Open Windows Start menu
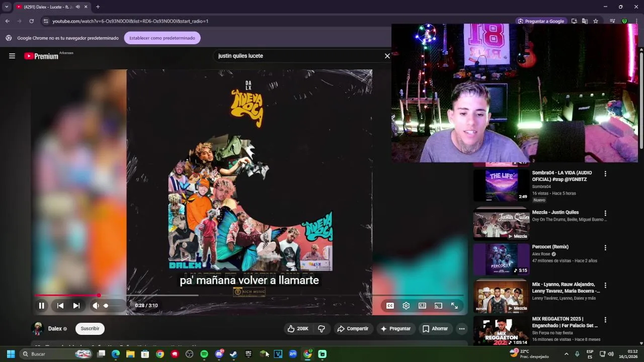The image size is (644, 362). 11,354
